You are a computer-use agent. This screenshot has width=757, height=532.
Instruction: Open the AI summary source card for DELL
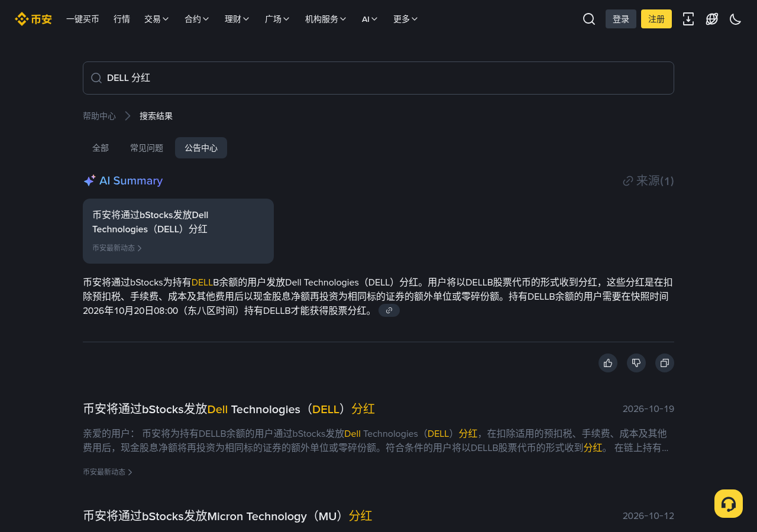(178, 231)
